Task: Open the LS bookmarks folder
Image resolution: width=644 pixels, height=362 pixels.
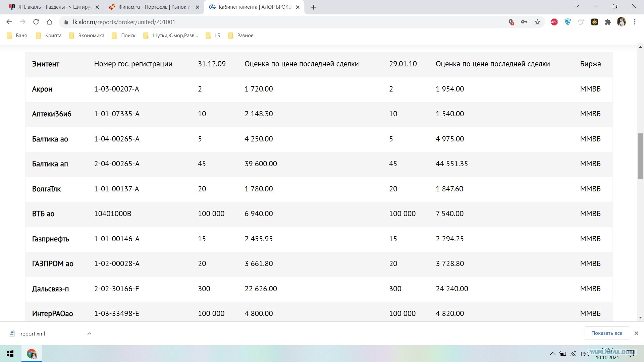Action: point(213,36)
